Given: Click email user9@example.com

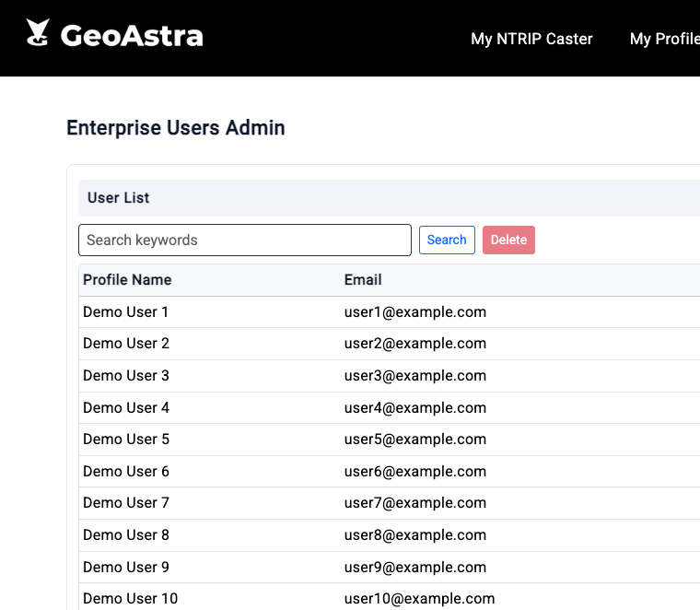Looking at the screenshot, I should pyautogui.click(x=414, y=567).
